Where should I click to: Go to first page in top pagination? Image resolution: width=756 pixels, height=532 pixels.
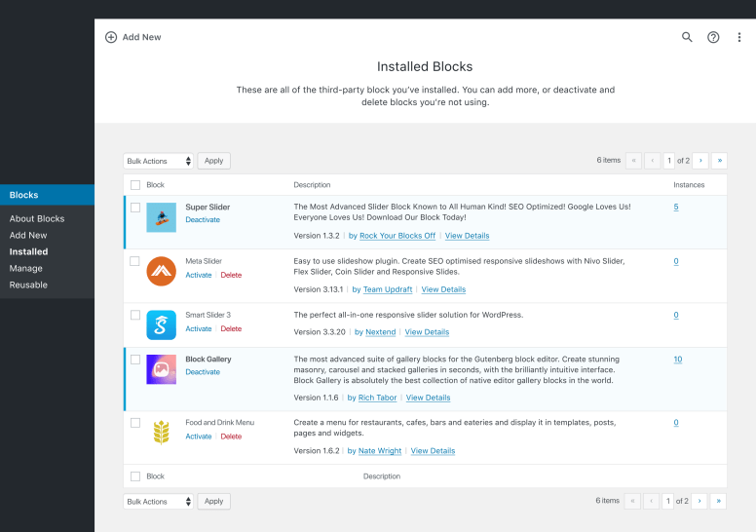click(x=633, y=161)
